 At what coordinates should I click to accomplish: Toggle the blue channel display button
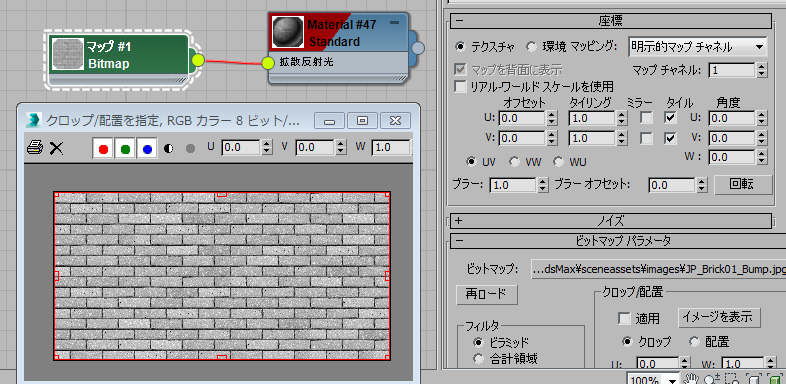(x=147, y=148)
